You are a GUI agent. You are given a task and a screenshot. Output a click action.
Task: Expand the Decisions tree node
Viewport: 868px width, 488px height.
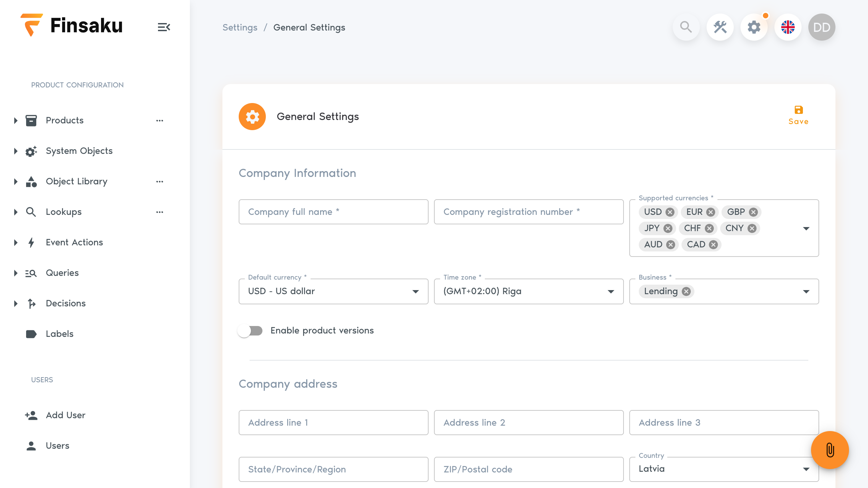(16, 304)
